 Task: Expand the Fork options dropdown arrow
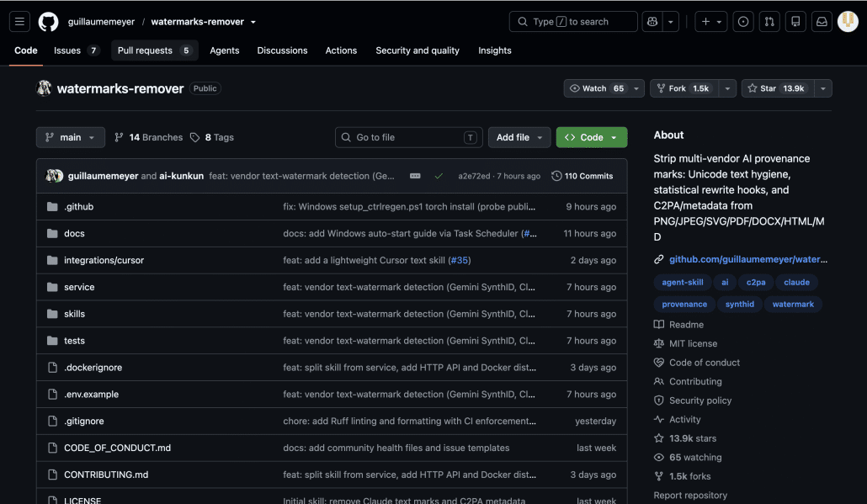727,88
